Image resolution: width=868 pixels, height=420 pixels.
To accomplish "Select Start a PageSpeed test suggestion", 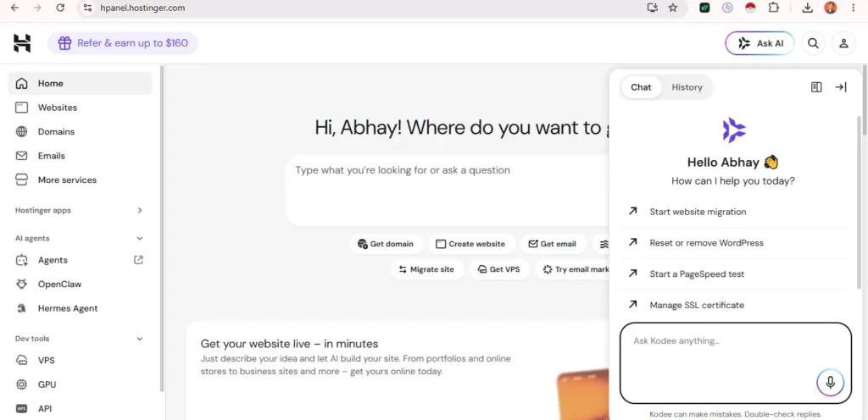I will (x=733, y=274).
